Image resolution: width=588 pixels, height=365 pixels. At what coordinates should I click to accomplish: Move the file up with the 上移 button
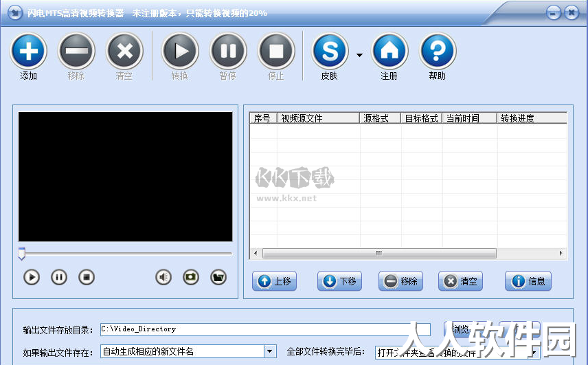275,281
